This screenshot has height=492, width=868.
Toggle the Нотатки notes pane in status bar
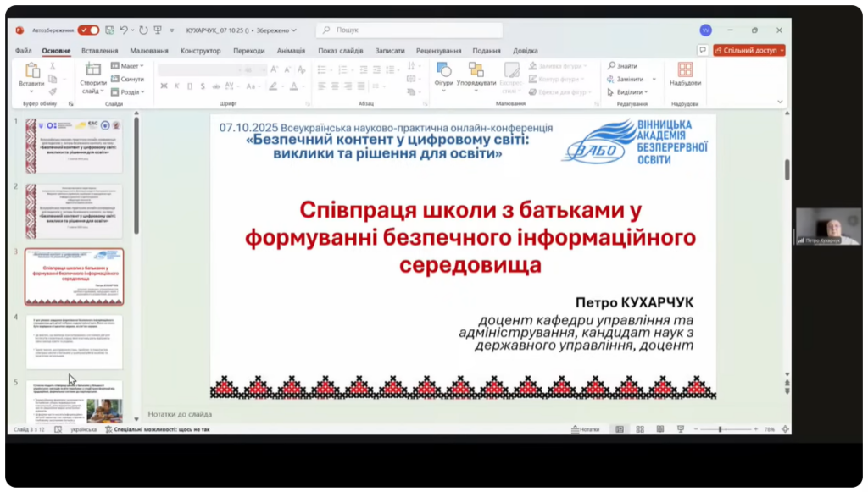click(x=585, y=429)
